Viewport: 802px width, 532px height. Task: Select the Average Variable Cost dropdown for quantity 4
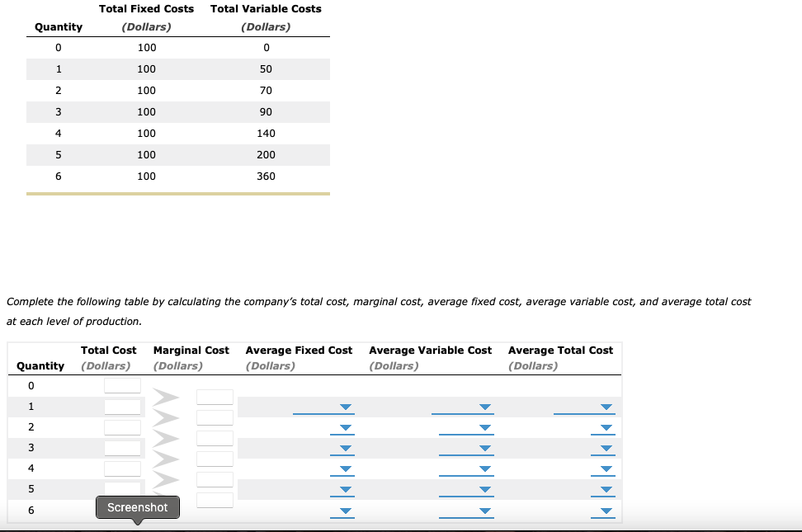coord(485,468)
